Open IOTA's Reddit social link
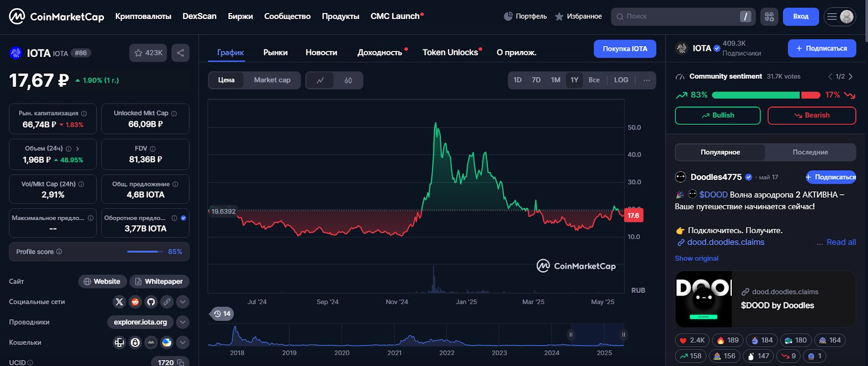The image size is (868, 366). (135, 302)
